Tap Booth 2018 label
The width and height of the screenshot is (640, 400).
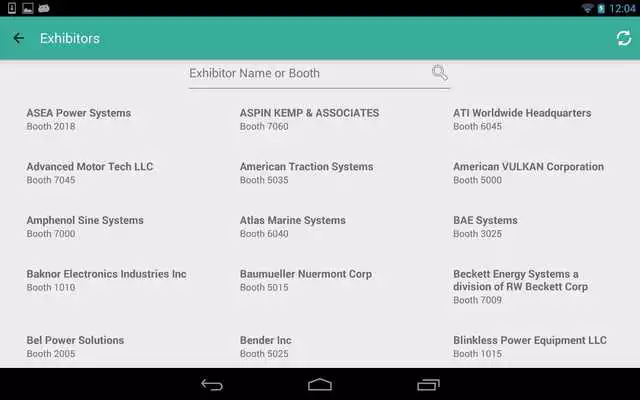coord(51,127)
